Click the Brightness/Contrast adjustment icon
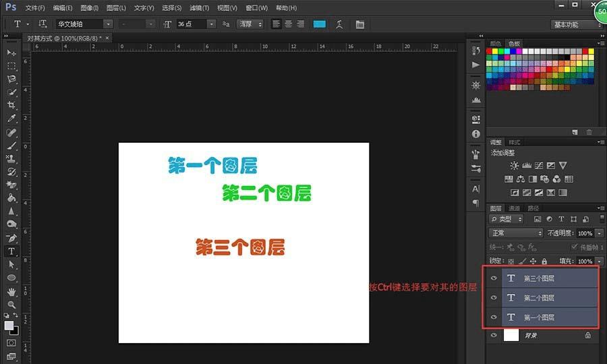This screenshot has width=607, height=364. (x=515, y=165)
